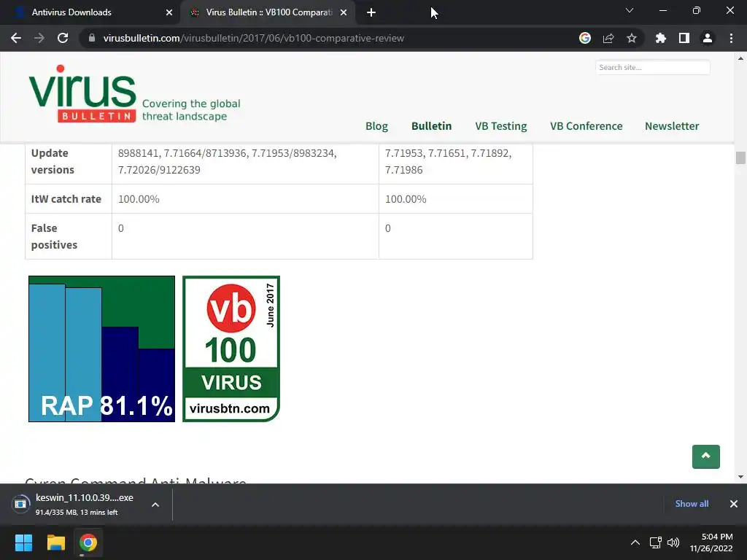
Task: Open File Explorer from the taskbar
Action: pos(55,542)
